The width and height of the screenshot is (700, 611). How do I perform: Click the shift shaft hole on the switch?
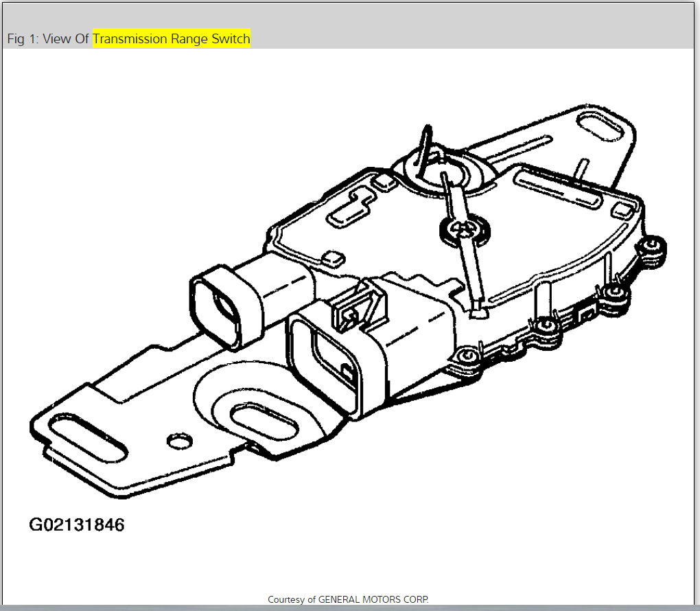[x=453, y=172]
